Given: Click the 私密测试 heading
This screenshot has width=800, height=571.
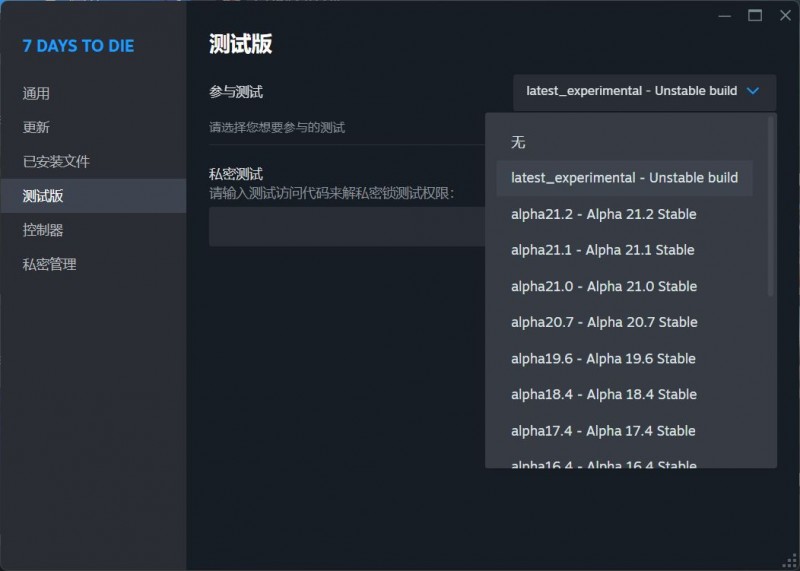Looking at the screenshot, I should pyautogui.click(x=236, y=174).
